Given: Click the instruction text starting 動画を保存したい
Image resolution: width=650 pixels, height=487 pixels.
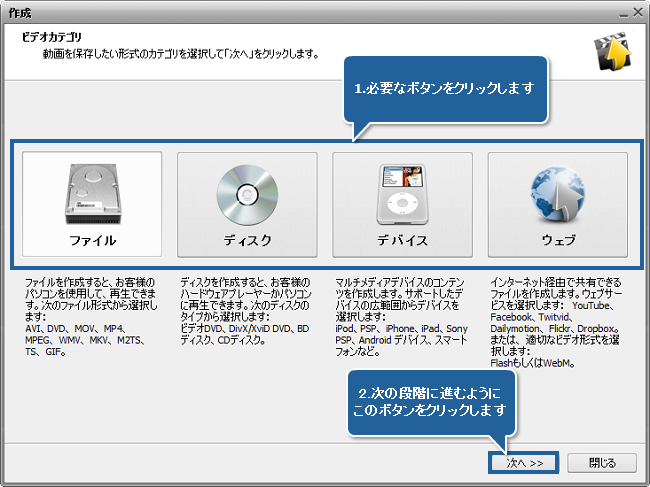Looking at the screenshot, I should coord(181,54).
